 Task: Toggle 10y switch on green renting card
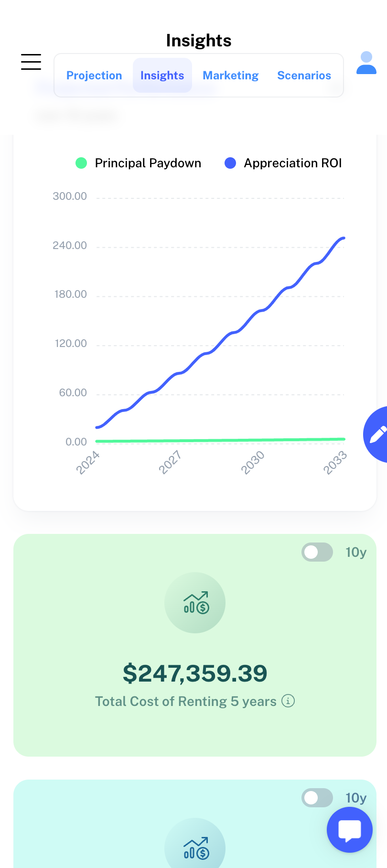pos(317,552)
